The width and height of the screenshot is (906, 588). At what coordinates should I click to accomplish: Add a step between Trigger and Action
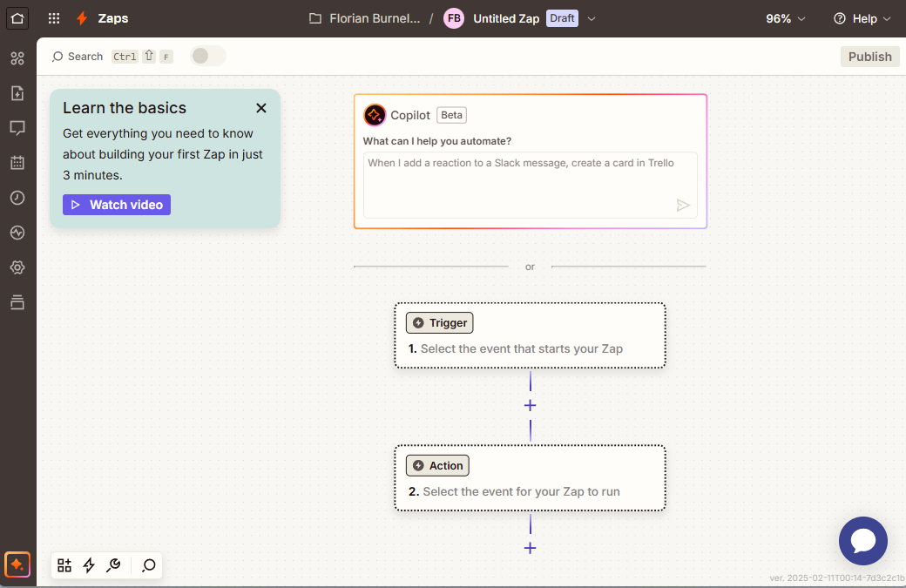pyautogui.click(x=530, y=406)
